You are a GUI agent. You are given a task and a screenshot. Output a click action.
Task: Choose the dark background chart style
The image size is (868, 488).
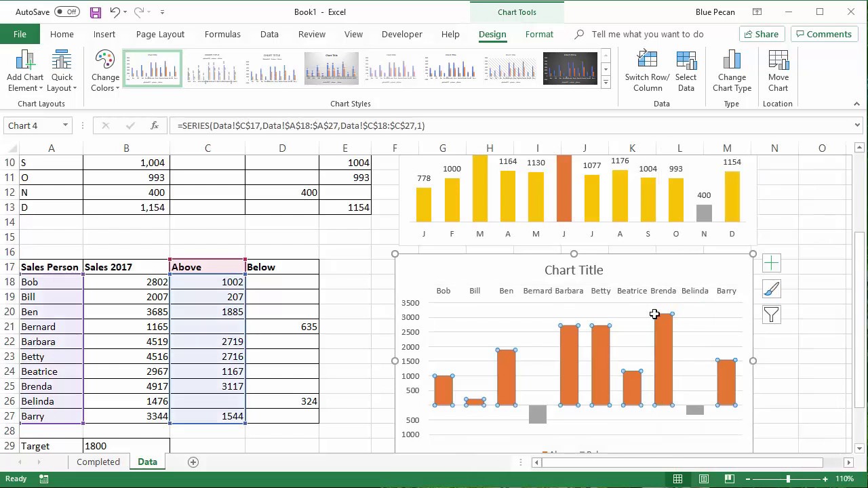click(x=570, y=68)
